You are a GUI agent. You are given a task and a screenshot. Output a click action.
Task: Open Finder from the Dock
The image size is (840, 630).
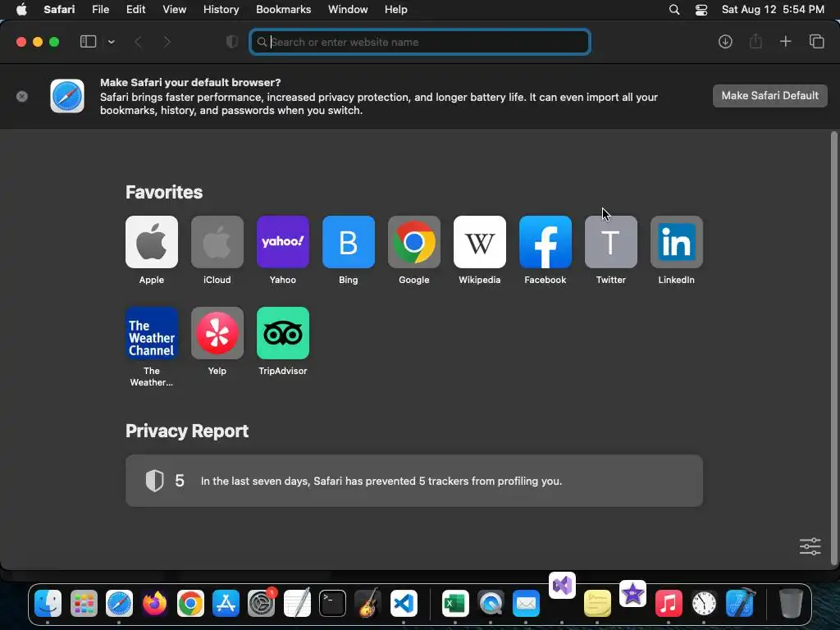pyautogui.click(x=48, y=603)
